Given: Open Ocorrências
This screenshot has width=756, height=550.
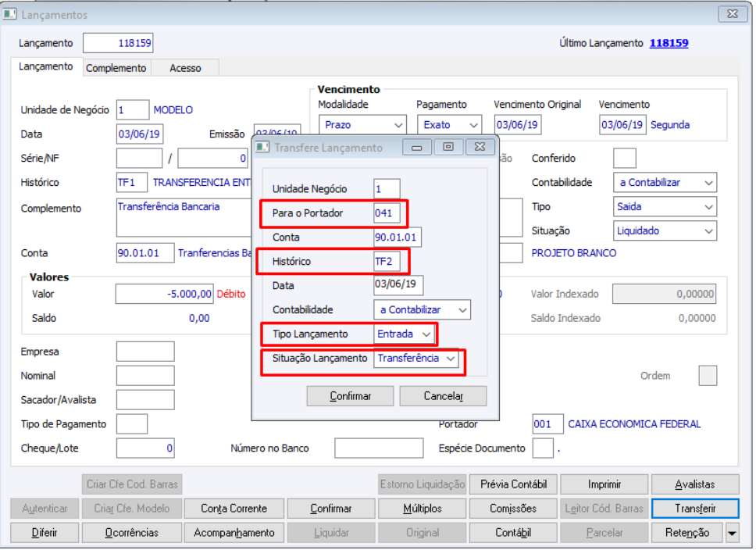Looking at the screenshot, I should tap(132, 533).
